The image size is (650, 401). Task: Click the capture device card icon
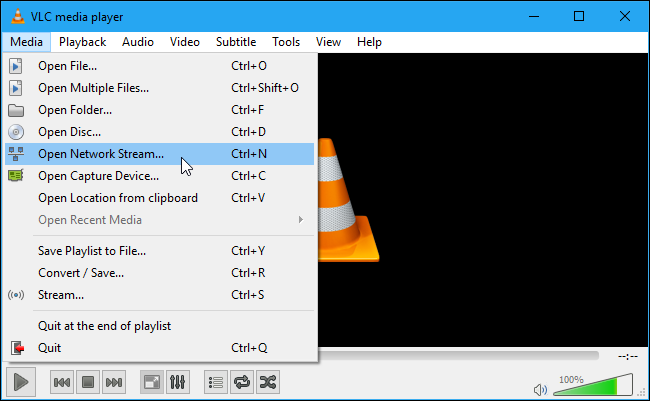16,176
